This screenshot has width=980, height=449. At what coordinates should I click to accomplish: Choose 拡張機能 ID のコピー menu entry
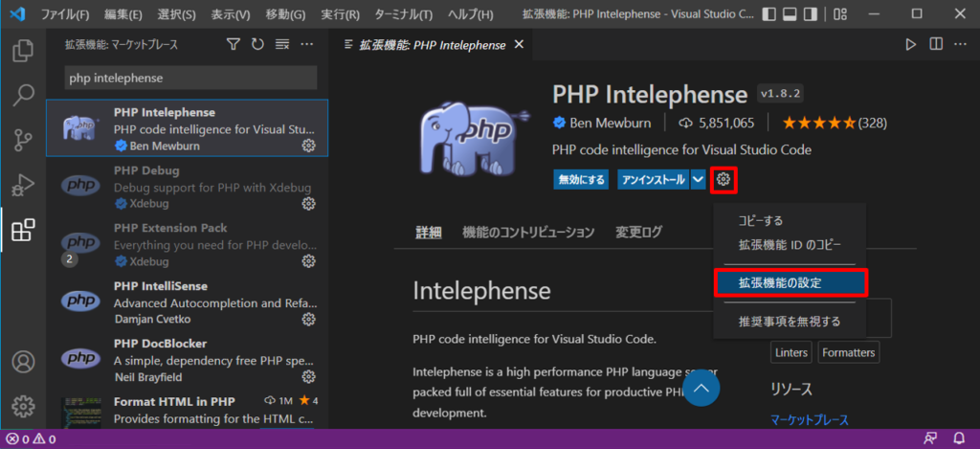790,244
